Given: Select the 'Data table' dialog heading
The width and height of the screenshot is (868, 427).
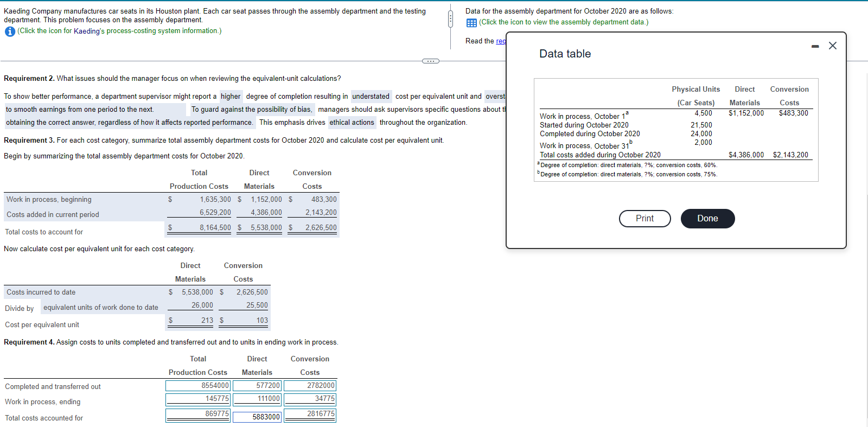Looking at the screenshot, I should point(565,54).
